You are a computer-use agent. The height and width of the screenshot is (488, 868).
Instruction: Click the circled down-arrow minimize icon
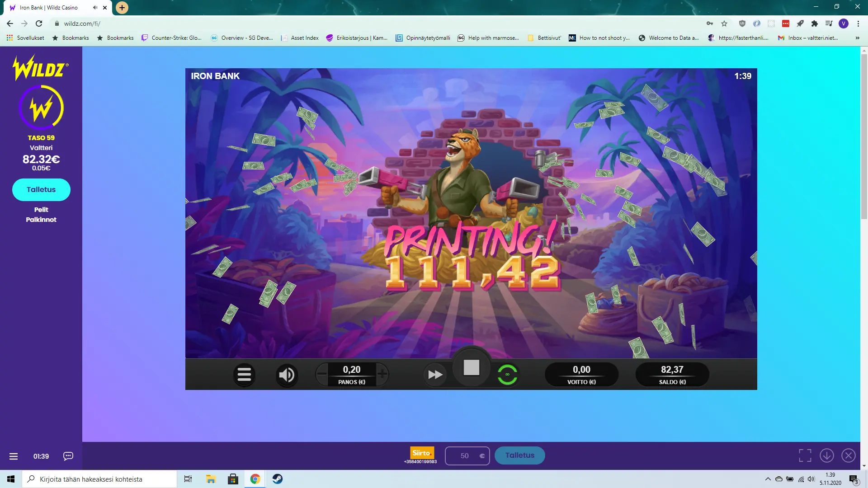click(x=827, y=455)
